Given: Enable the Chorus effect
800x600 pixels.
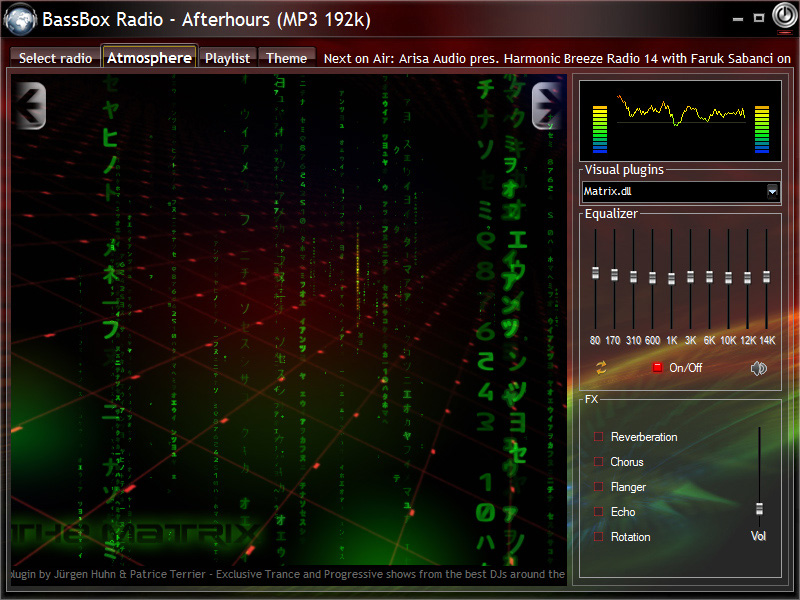Looking at the screenshot, I should coord(598,462).
